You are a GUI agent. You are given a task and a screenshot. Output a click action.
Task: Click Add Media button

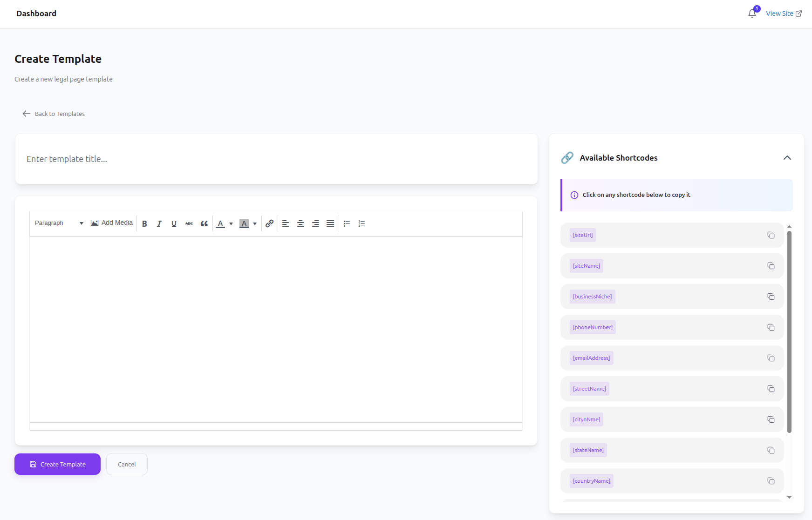112,223
